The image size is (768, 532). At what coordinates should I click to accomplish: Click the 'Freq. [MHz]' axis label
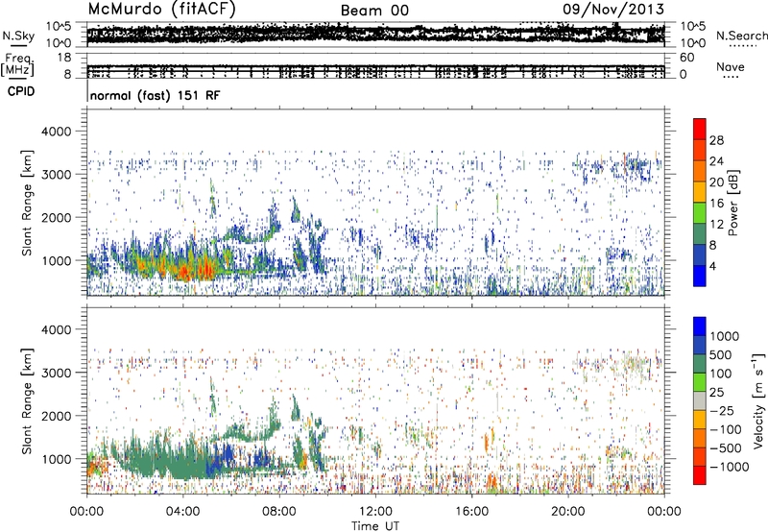(17, 65)
